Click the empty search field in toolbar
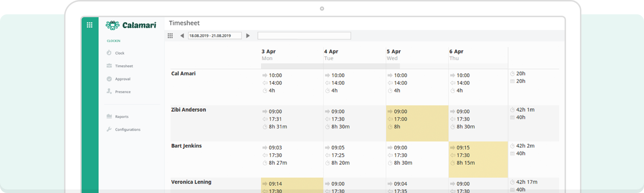 pos(304,36)
